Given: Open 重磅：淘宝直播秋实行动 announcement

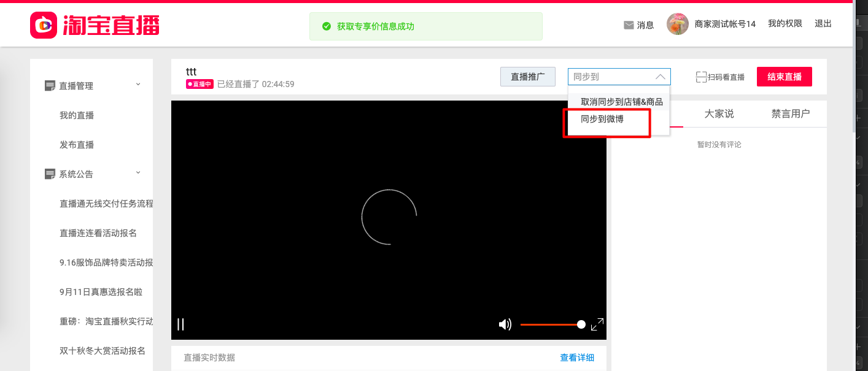Looking at the screenshot, I should (x=106, y=321).
